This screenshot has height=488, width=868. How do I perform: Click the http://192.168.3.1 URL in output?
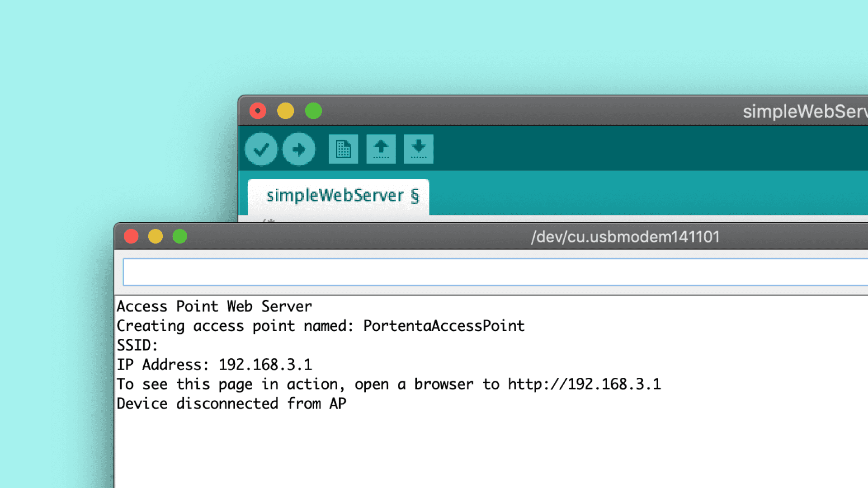[x=584, y=385]
